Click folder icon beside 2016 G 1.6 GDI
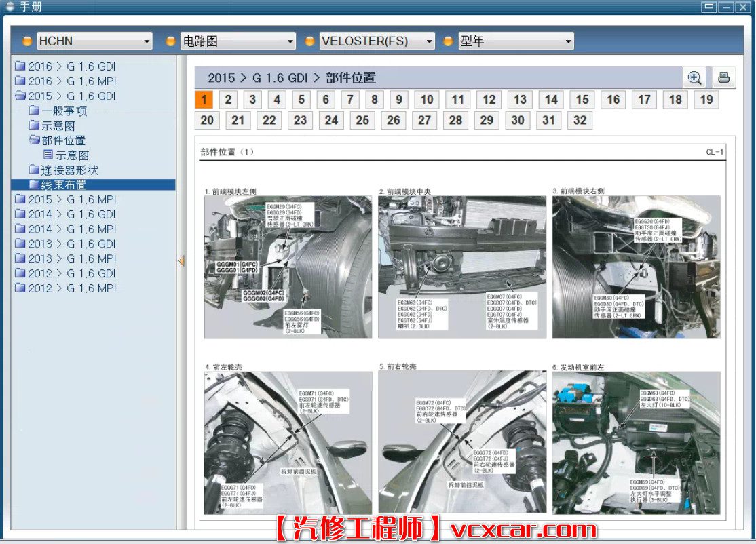 point(20,66)
